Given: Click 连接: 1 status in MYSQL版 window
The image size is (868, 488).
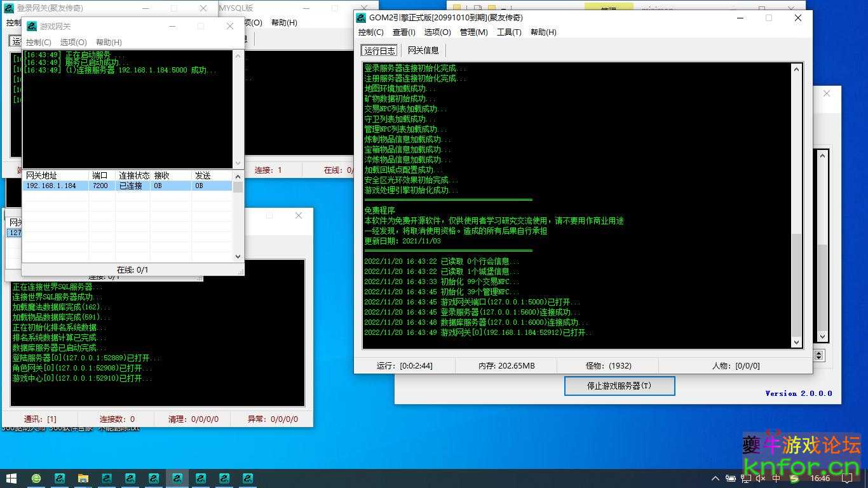Looking at the screenshot, I should point(268,170).
